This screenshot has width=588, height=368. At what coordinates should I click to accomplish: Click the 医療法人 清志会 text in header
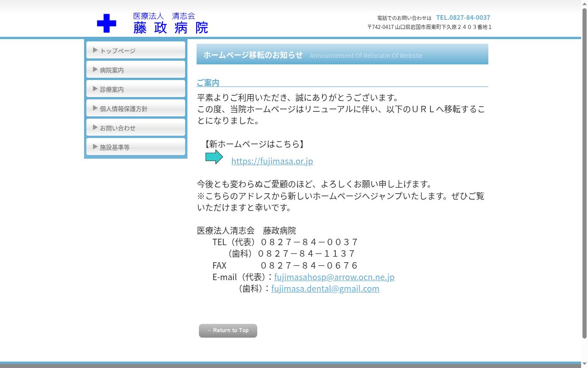pos(164,16)
